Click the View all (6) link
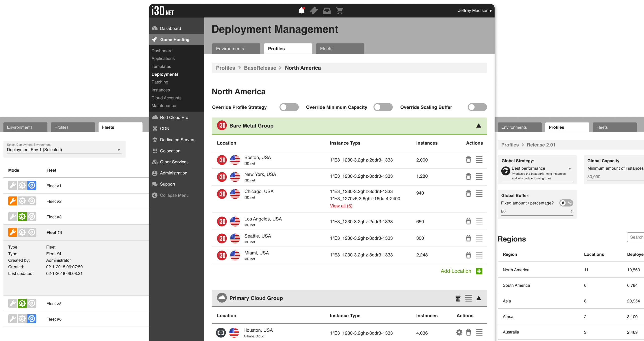This screenshot has width=644, height=341. click(341, 206)
